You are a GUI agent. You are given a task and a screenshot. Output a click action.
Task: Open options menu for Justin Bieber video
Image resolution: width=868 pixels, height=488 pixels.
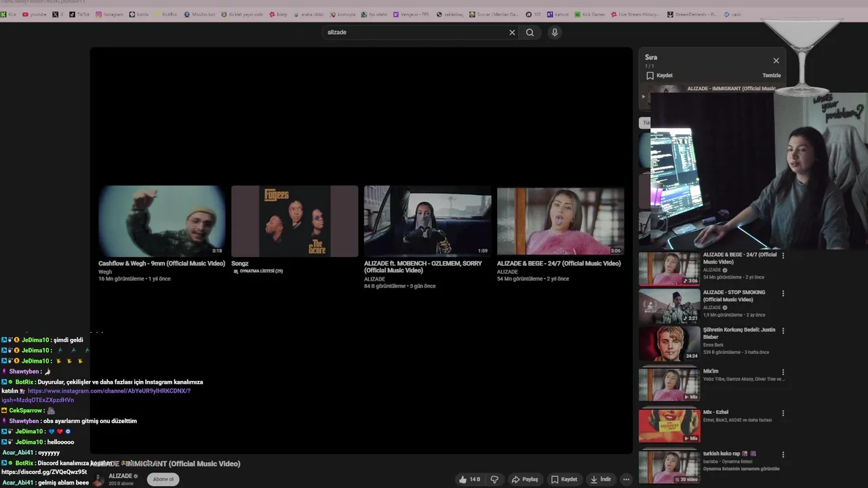(783, 331)
